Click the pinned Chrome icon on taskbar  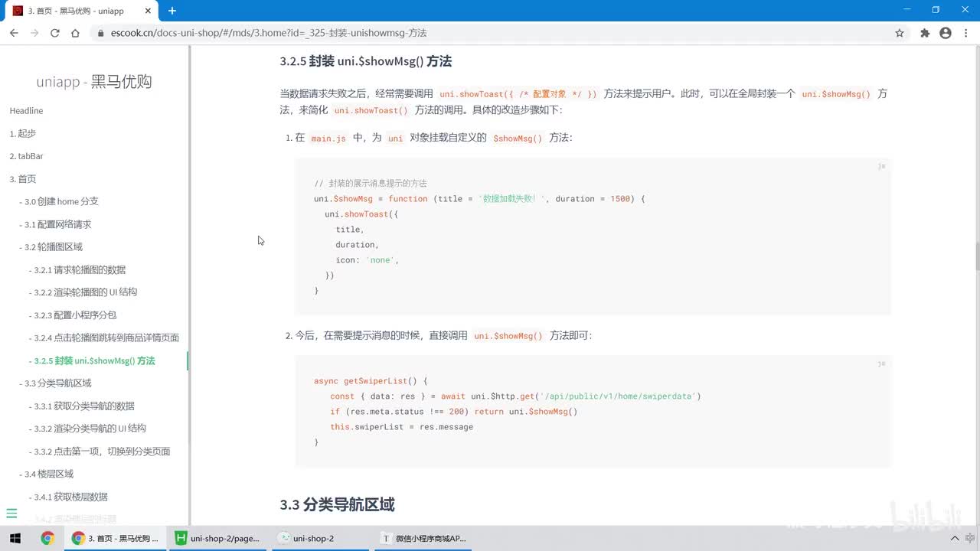47,538
